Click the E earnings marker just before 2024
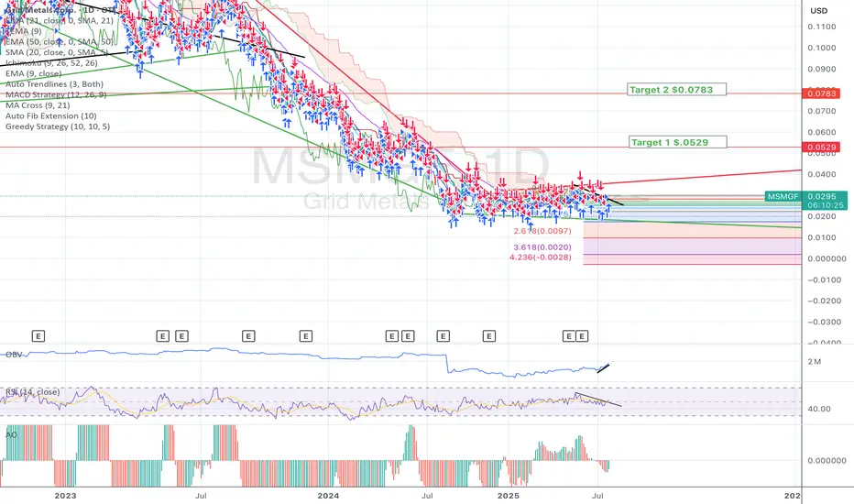 point(305,336)
